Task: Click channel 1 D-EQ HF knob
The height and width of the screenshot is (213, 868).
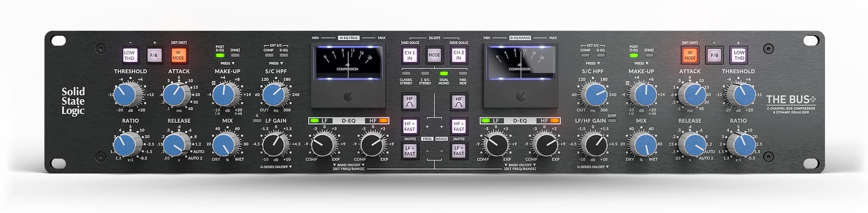Action: 372,145
